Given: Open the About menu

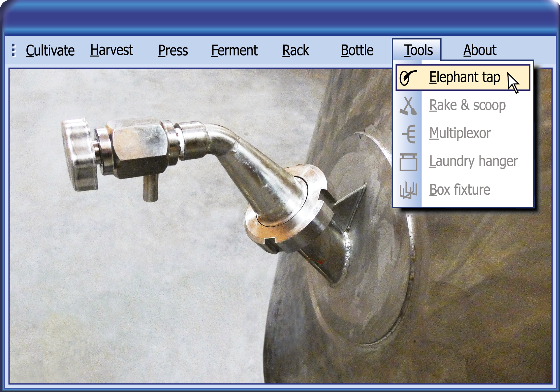Looking at the screenshot, I should [x=480, y=50].
